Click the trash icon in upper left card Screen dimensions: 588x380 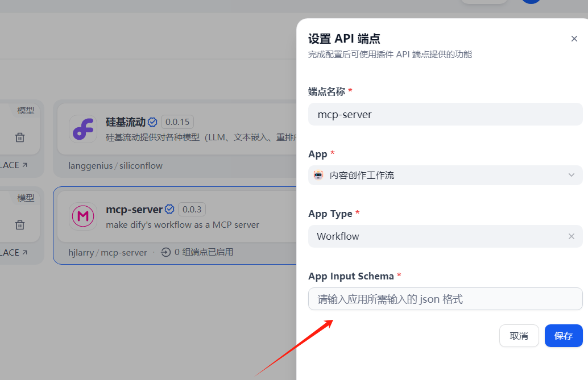pos(20,137)
